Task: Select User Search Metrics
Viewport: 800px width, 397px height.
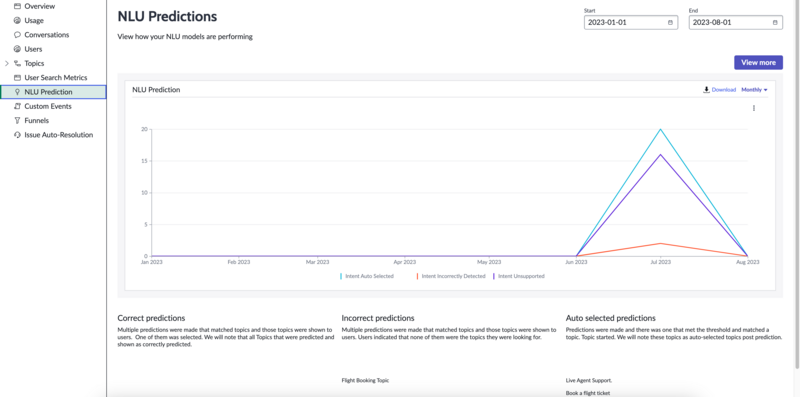Action: pyautogui.click(x=56, y=78)
